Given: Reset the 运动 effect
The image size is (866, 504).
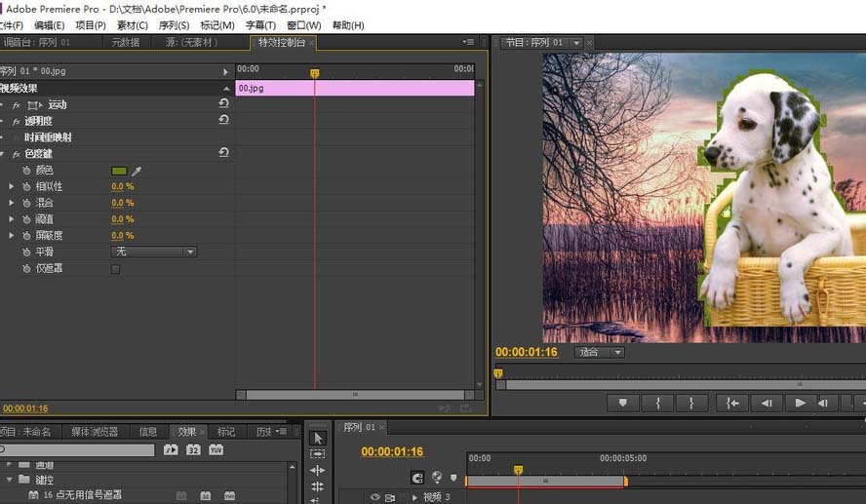Looking at the screenshot, I should (223, 103).
